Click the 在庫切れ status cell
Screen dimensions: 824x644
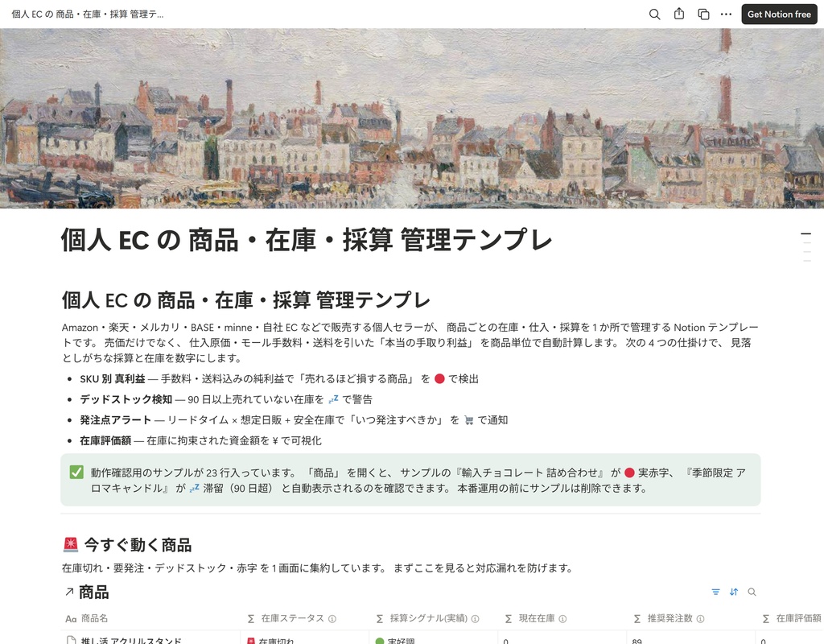click(305, 638)
